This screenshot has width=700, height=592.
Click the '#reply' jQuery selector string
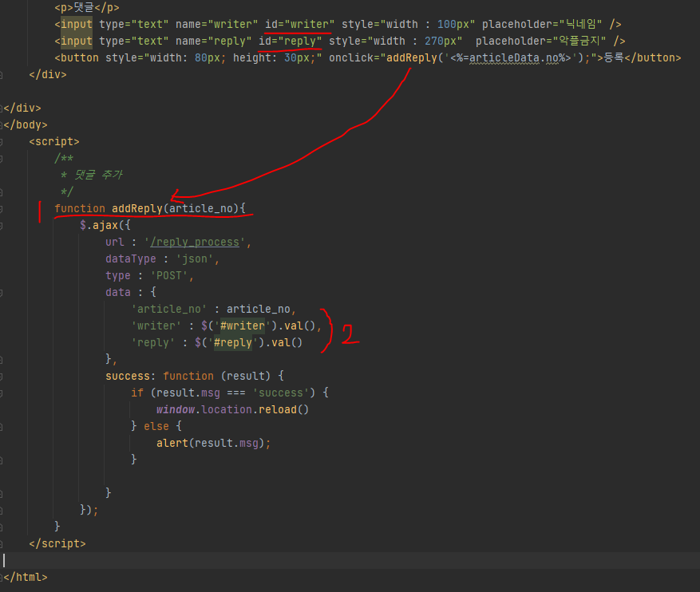[x=232, y=342]
